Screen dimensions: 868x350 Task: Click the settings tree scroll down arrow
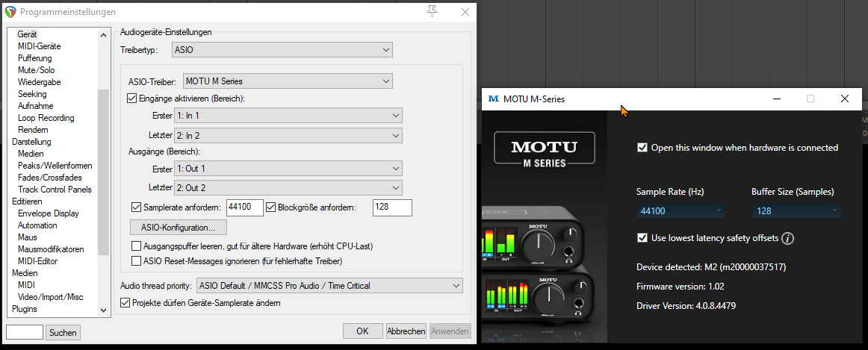coord(104,310)
